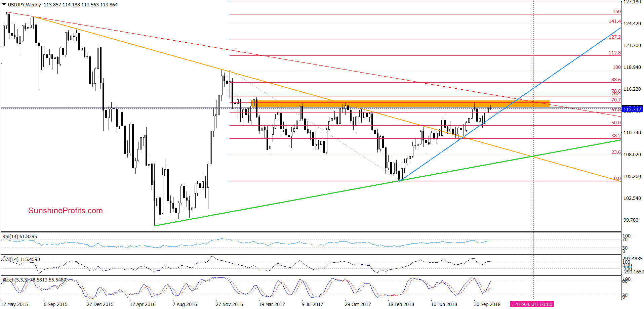Click the Stoch(5,3,3) indicator label

point(34,279)
